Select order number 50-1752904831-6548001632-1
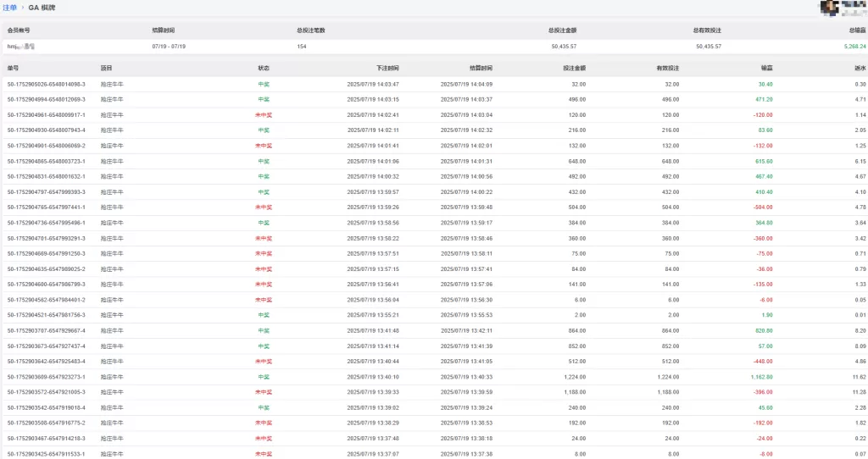Screen dimensions: 868x459 coord(47,176)
